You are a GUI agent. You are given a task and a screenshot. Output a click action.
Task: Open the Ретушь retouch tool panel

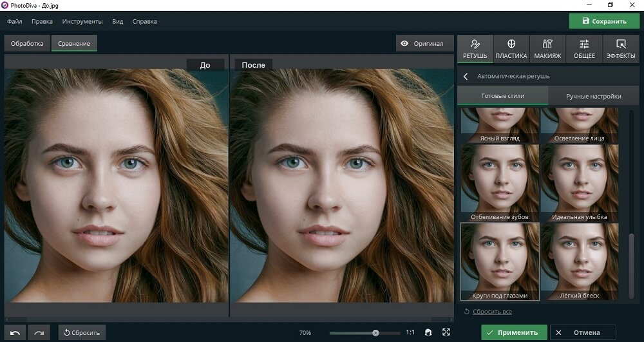pos(475,49)
